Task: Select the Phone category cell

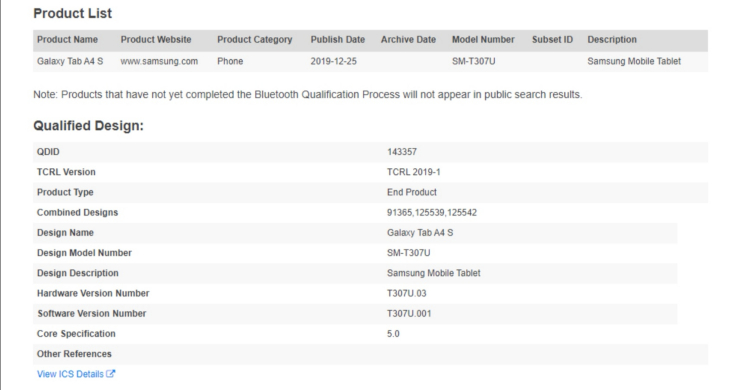Action: pos(230,61)
